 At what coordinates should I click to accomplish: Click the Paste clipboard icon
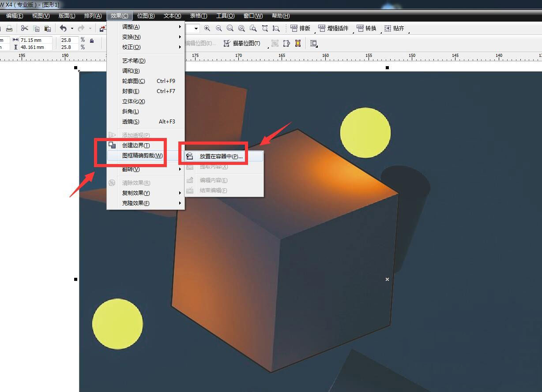(48, 29)
